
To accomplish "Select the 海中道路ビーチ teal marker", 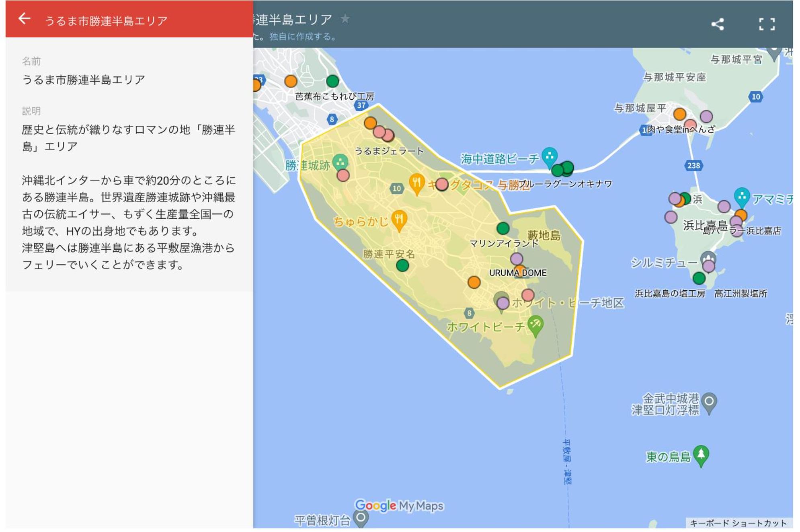I will (x=549, y=157).
